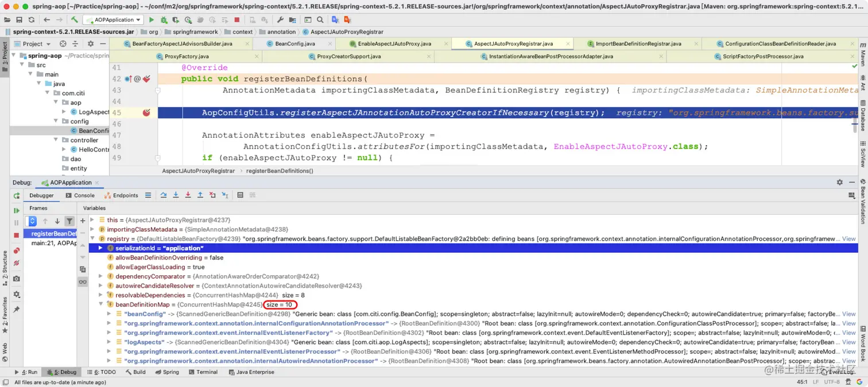Toggle Mute Breakpoints in debug sidebar
This screenshot has height=387, width=868.
(16, 263)
